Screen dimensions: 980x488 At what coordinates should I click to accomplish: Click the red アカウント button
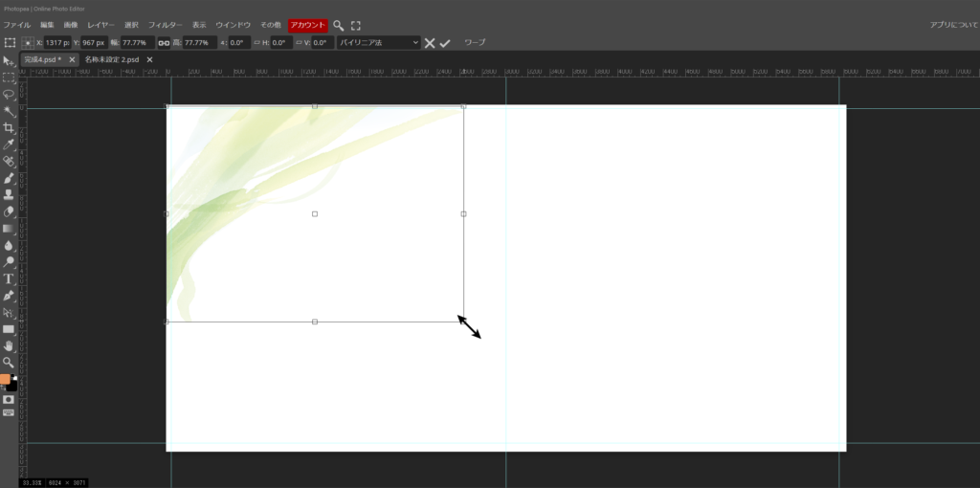308,25
